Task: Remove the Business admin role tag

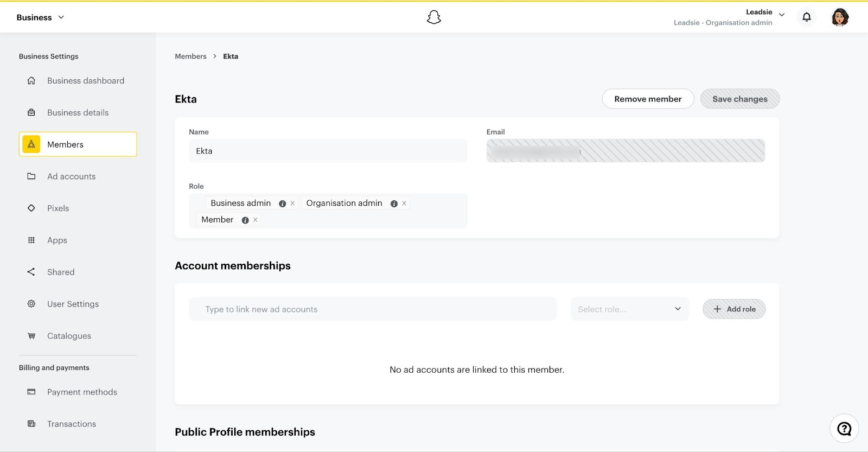Action: [x=292, y=203]
